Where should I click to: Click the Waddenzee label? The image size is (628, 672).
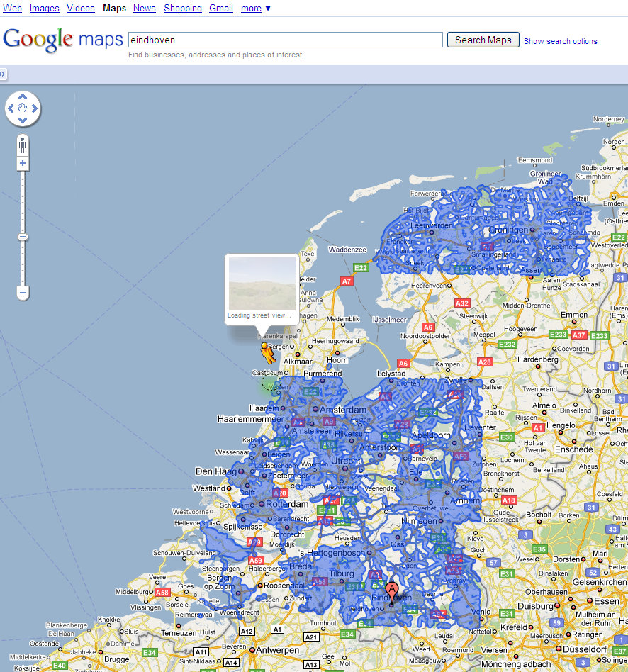347,250
